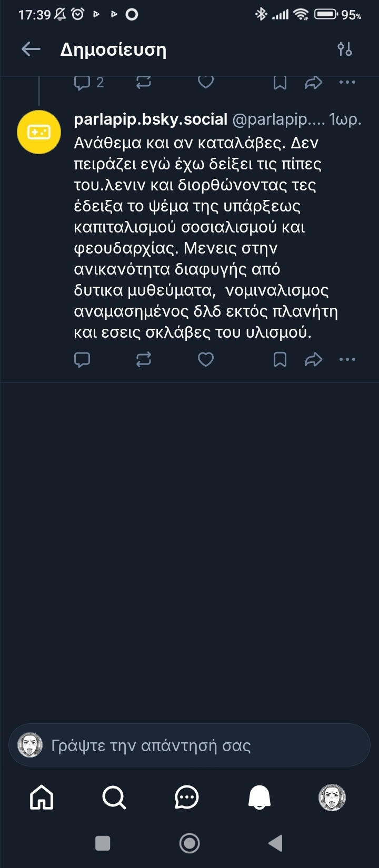Bookmark the upper partially visible post
The height and width of the screenshot is (868, 379).
click(x=280, y=83)
